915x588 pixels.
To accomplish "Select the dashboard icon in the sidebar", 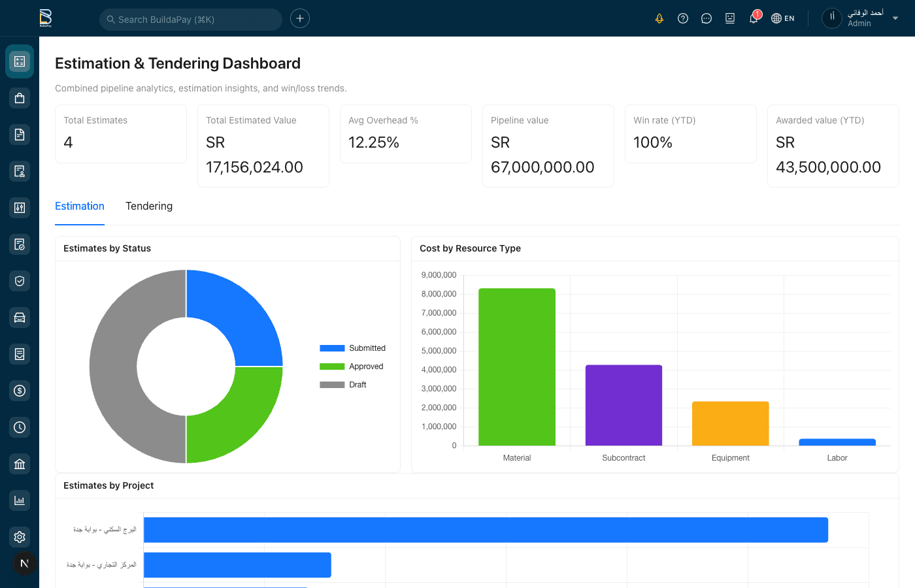I will pyautogui.click(x=19, y=61).
